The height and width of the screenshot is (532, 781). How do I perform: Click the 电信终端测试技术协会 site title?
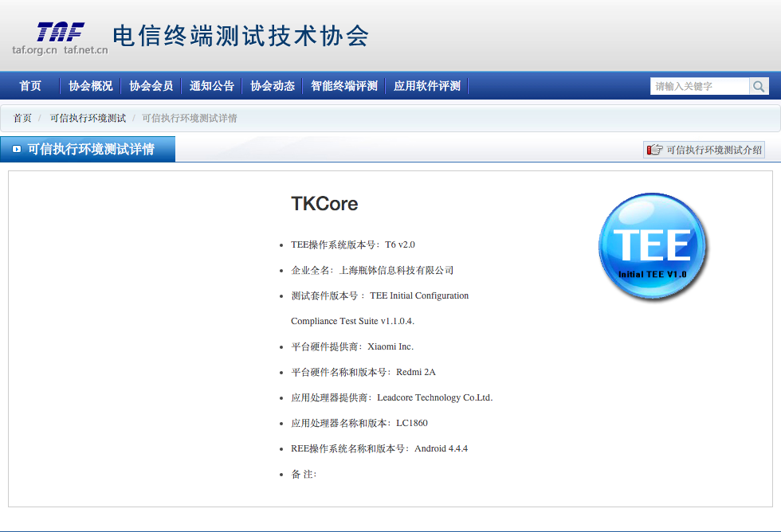pos(241,36)
